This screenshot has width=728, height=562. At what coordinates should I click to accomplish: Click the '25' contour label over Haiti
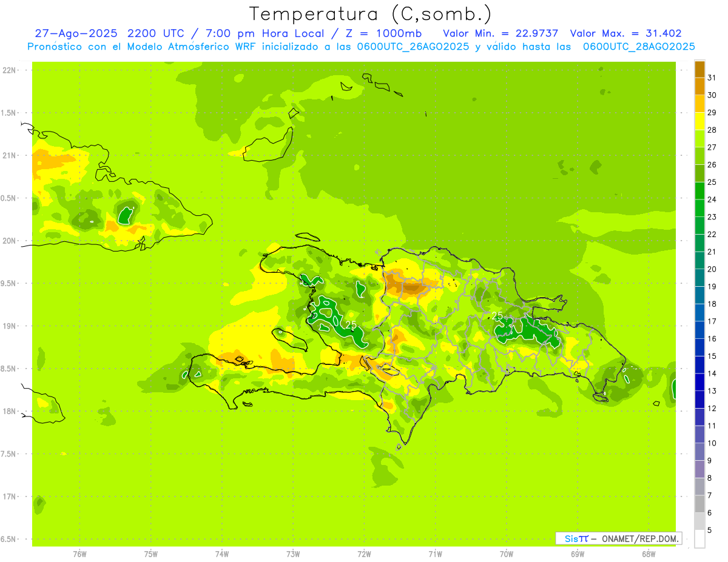(x=351, y=326)
